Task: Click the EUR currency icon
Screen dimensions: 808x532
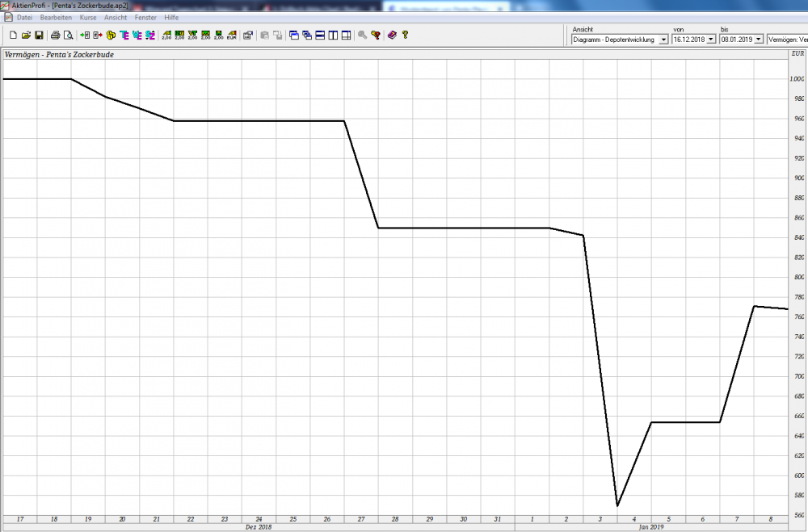Action: pyautogui.click(x=231, y=35)
